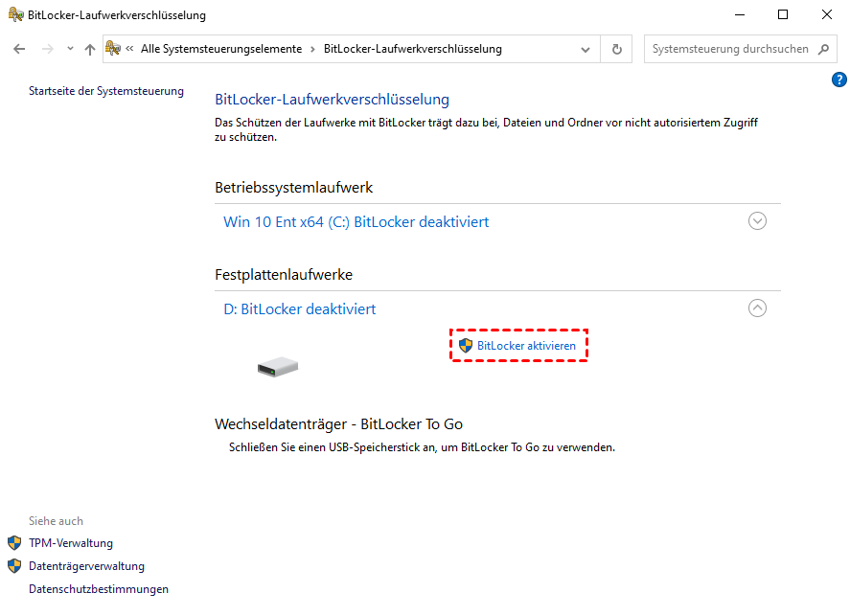This screenshot has height=616, width=850.
Task: Select 'Alle Systemsteuerungselemente' in breadcrumb
Action: point(220,49)
